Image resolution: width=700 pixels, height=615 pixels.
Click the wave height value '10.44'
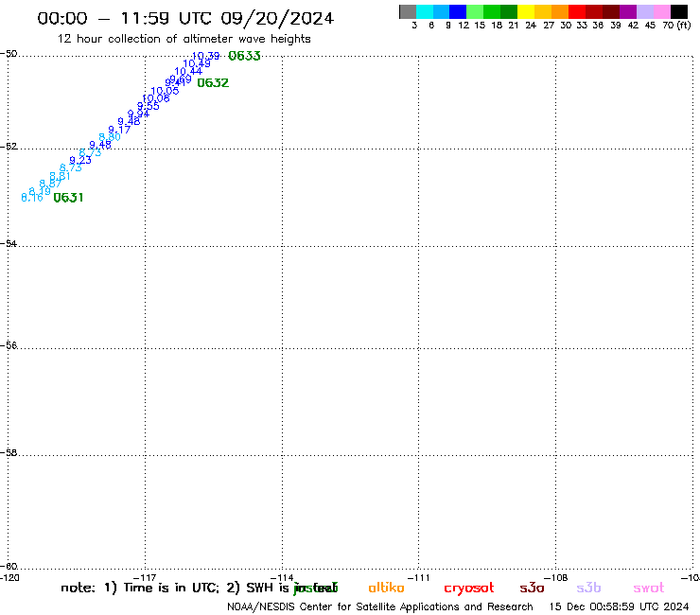[188, 71]
